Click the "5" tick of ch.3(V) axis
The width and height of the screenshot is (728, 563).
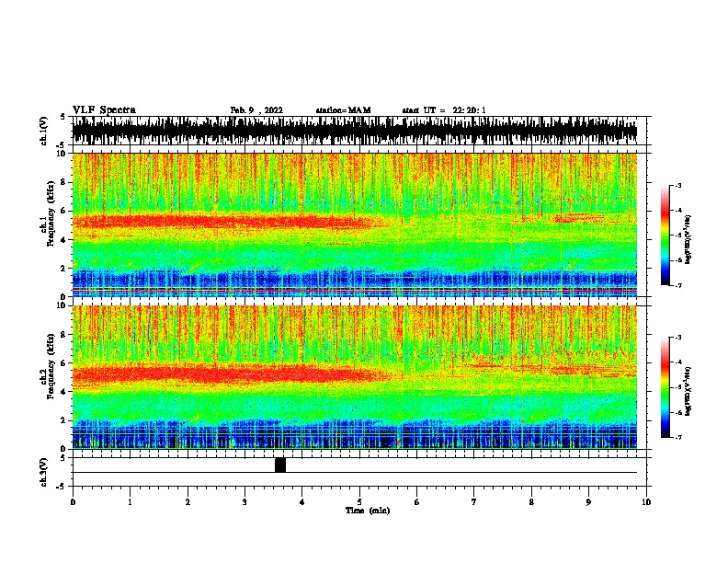(63, 457)
